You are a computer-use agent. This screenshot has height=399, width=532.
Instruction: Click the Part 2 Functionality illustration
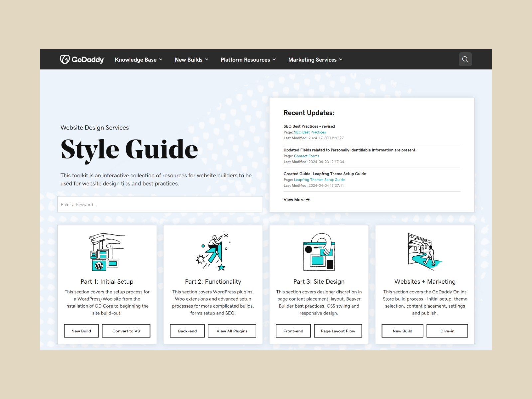coord(213,252)
